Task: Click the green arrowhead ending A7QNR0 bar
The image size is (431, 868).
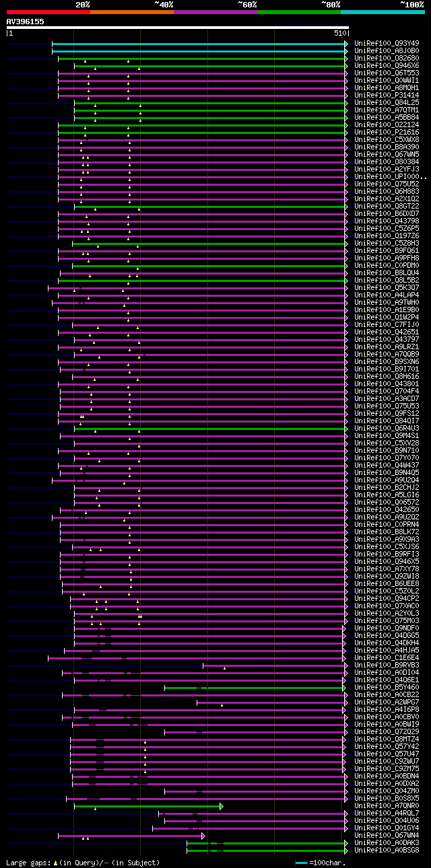Action: pyautogui.click(x=222, y=806)
